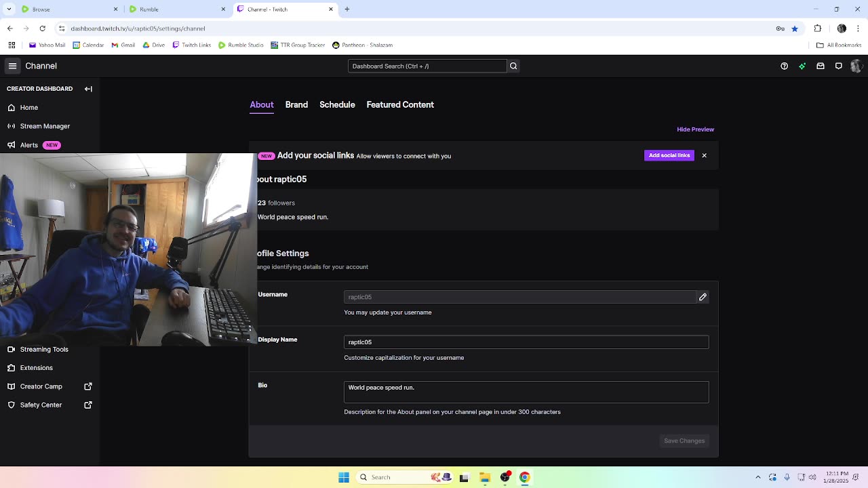Open Chrome from the taskbar
Screen dimensions: 868x488
[x=524, y=477]
